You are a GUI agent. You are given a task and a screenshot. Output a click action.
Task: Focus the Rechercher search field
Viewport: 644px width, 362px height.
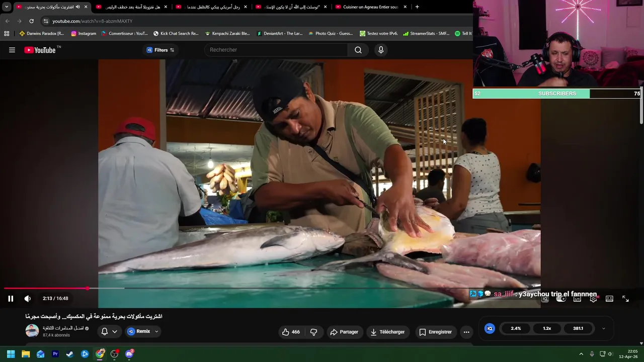(x=276, y=50)
